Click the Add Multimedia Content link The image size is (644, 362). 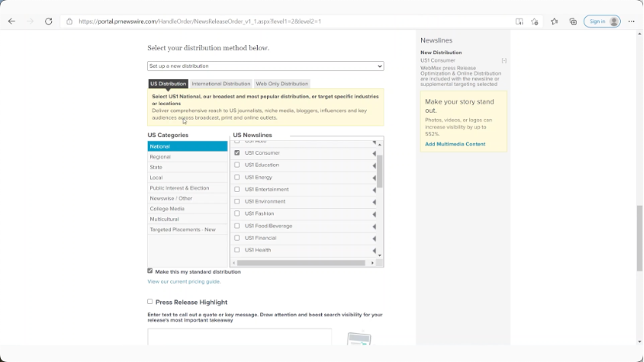coord(454,144)
